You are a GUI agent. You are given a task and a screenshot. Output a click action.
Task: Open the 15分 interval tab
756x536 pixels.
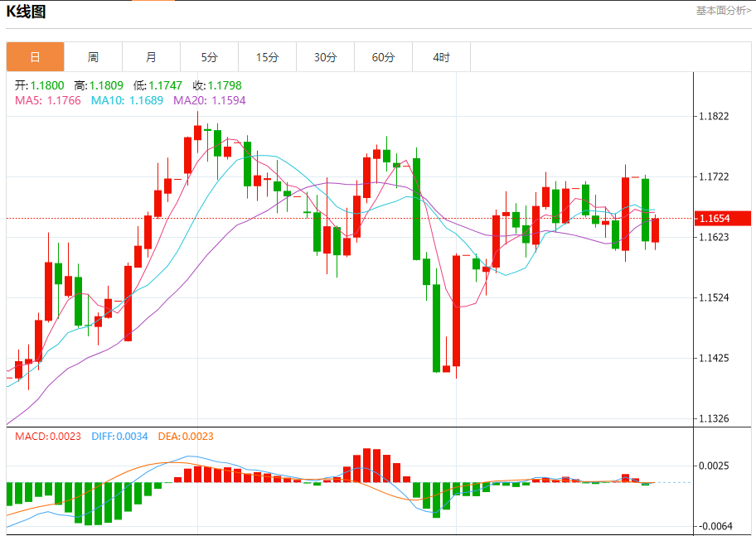[x=268, y=57]
